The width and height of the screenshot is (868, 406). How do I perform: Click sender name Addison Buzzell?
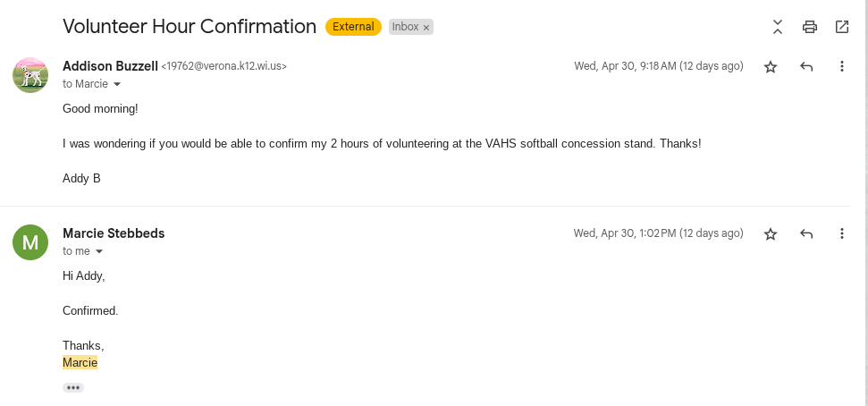point(109,65)
